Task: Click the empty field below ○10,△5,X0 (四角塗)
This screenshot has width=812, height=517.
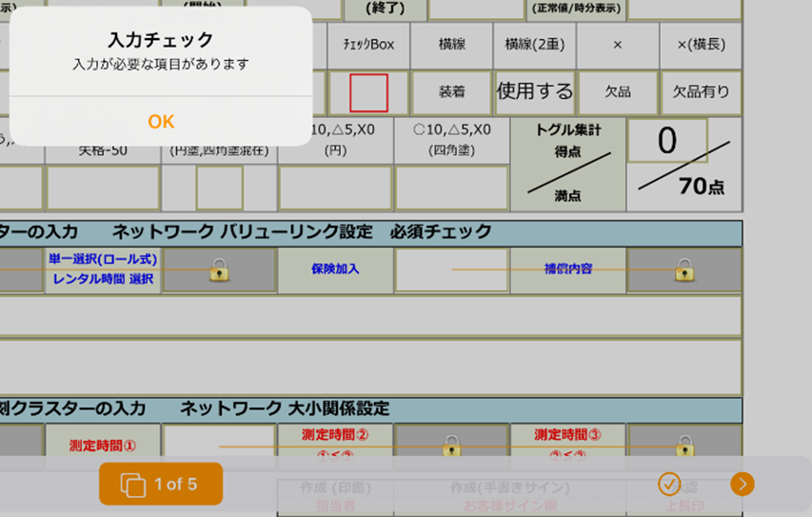Action: (x=452, y=188)
